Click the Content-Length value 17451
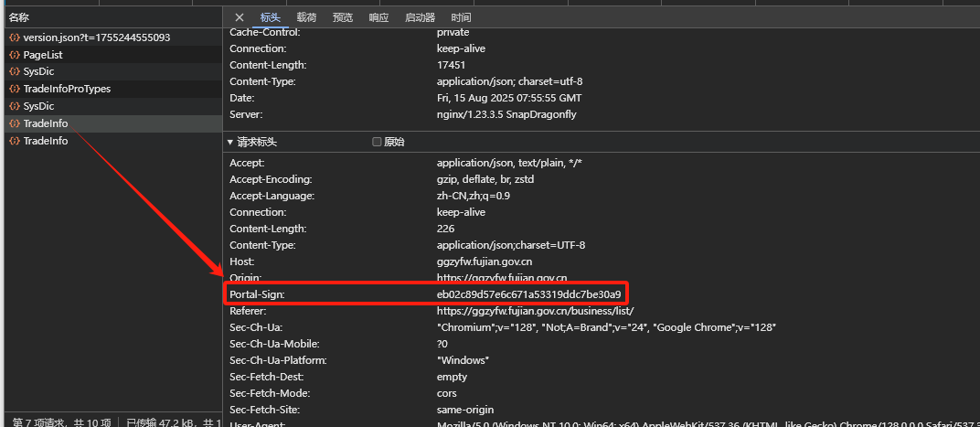The width and height of the screenshot is (980, 427). tap(451, 65)
